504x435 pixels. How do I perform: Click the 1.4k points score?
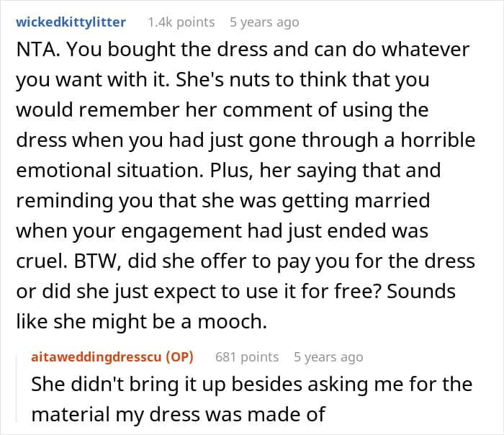pos(181,22)
